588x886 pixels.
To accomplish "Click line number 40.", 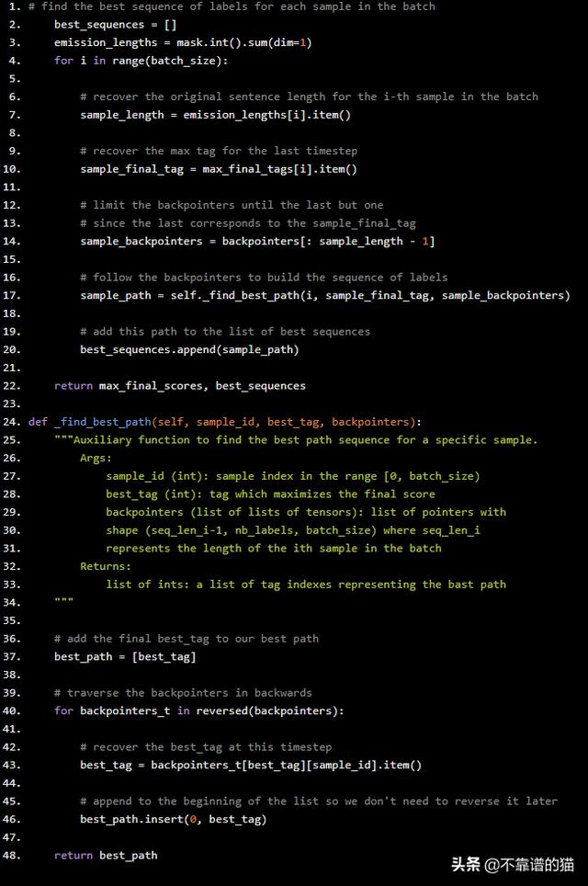I will (x=11, y=710).
